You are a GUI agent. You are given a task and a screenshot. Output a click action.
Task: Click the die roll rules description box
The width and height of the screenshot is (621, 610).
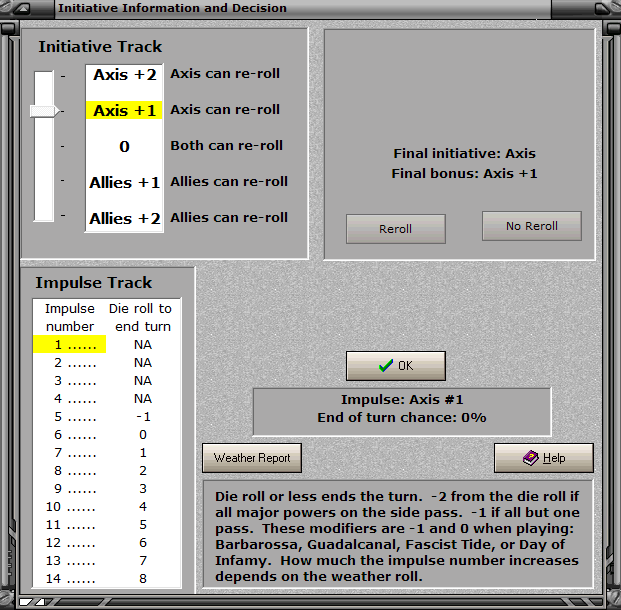pos(398,536)
